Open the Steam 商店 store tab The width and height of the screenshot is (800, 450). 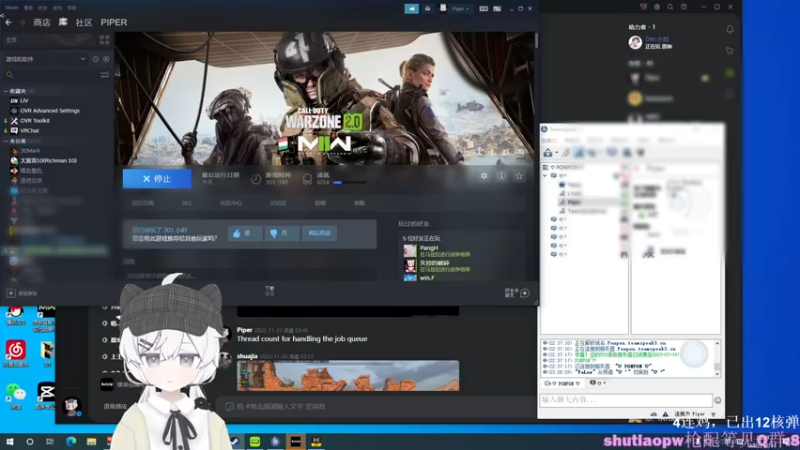tap(41, 22)
